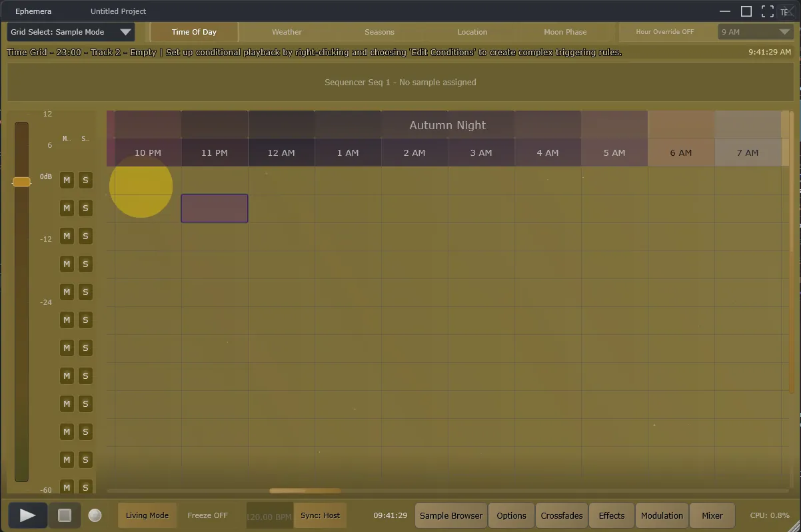
Task: Open the Sample Browser
Action: 450,515
